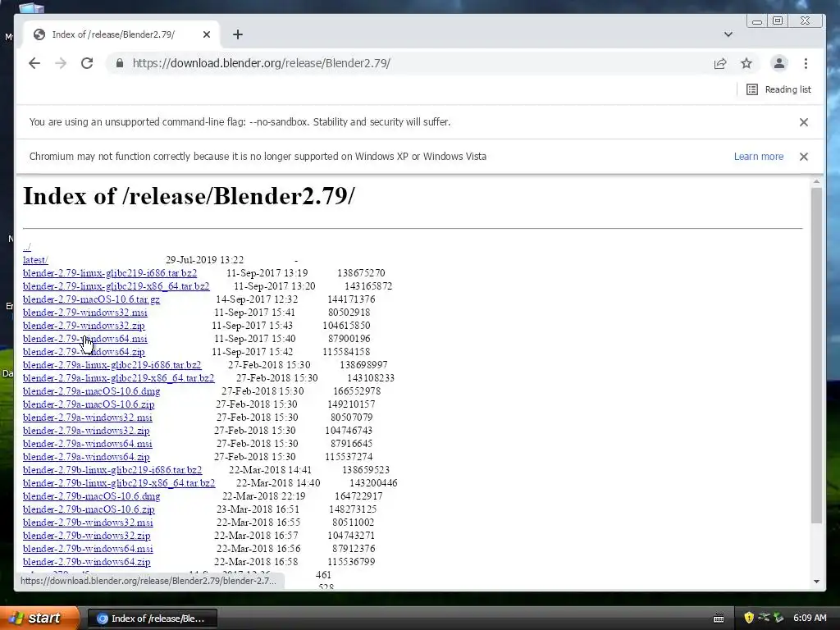This screenshot has height=630, width=840.
Task: Download blender-2.79-windows32.msi
Action: 84,313
